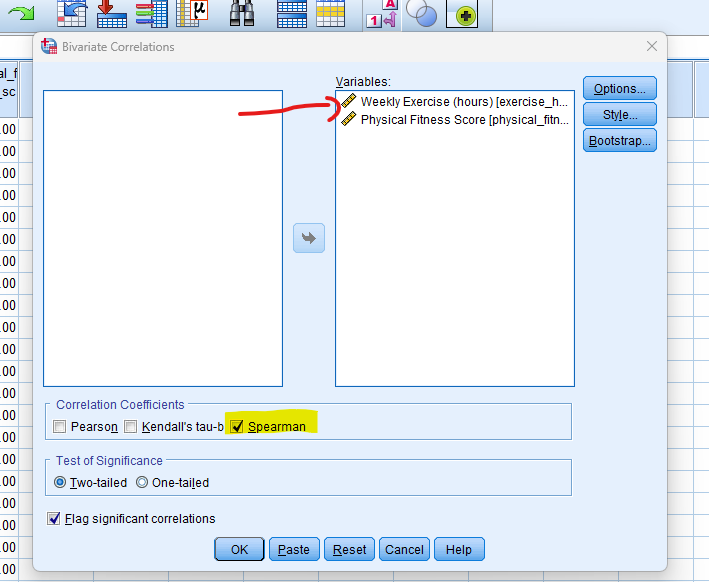Select the One-tailed significance test
This screenshot has width=709, height=582.
(x=141, y=482)
